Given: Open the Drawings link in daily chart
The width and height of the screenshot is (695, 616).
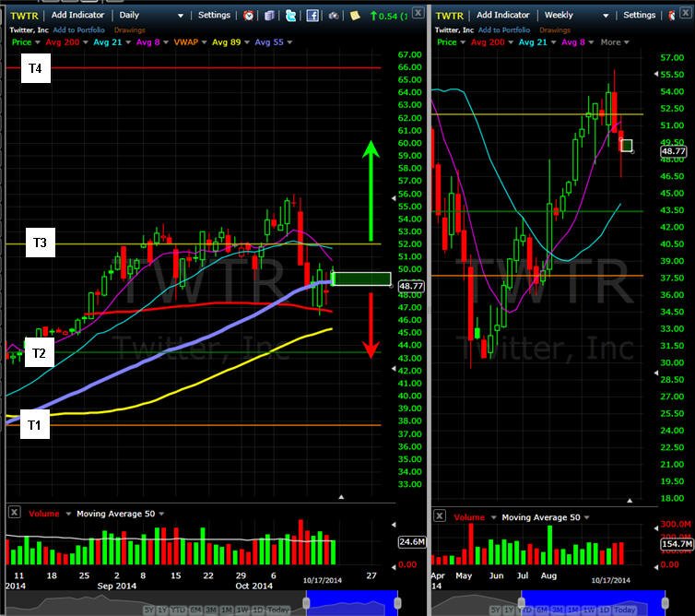Looking at the screenshot, I should click(x=129, y=30).
